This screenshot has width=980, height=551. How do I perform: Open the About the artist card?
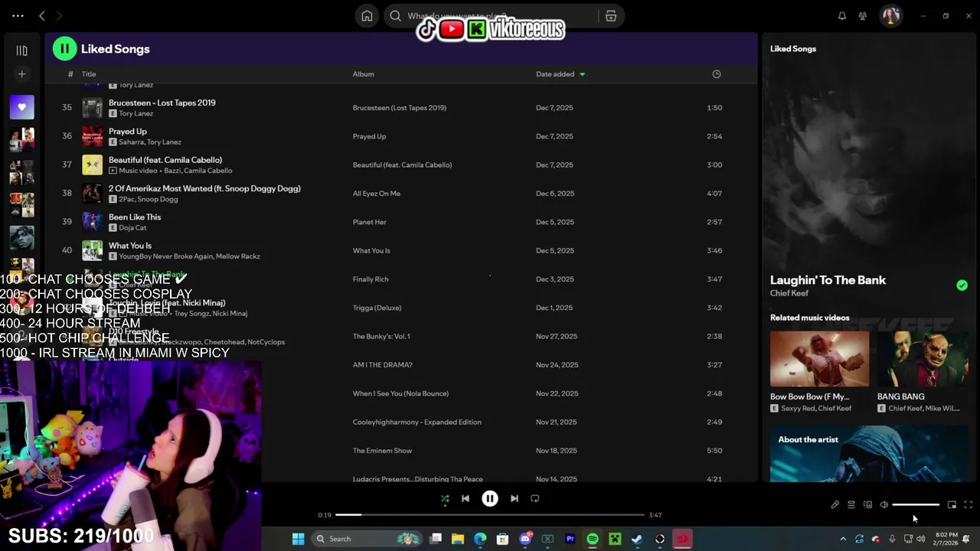[869, 454]
